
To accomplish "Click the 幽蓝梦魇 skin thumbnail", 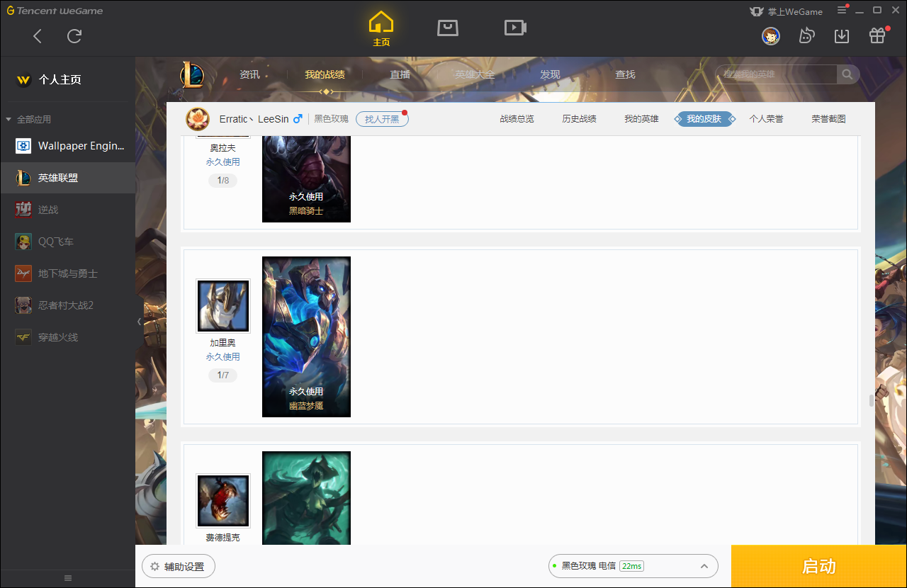I will tap(306, 337).
